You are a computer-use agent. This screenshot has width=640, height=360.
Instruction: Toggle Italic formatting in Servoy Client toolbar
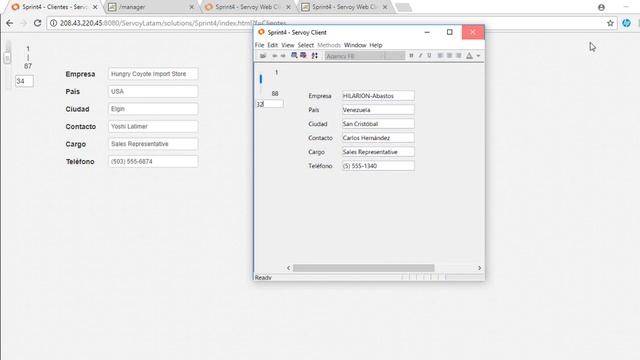(x=420, y=56)
